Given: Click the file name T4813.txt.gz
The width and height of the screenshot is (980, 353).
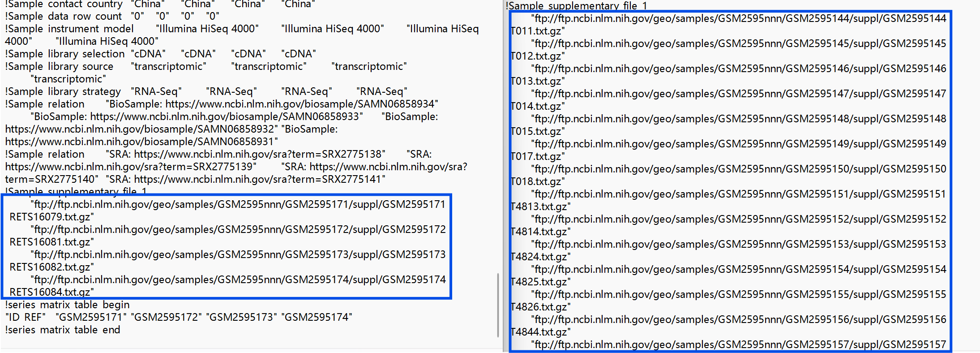Looking at the screenshot, I should tap(539, 207).
